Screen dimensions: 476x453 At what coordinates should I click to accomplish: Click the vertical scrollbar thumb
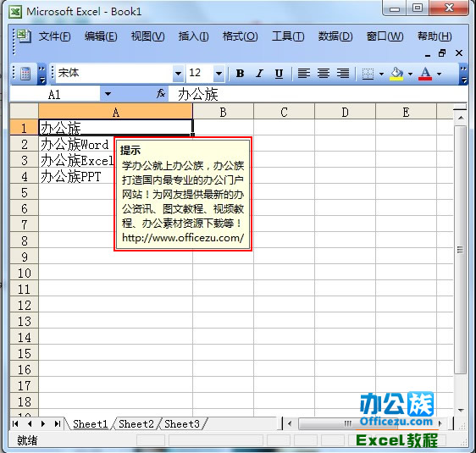461,250
